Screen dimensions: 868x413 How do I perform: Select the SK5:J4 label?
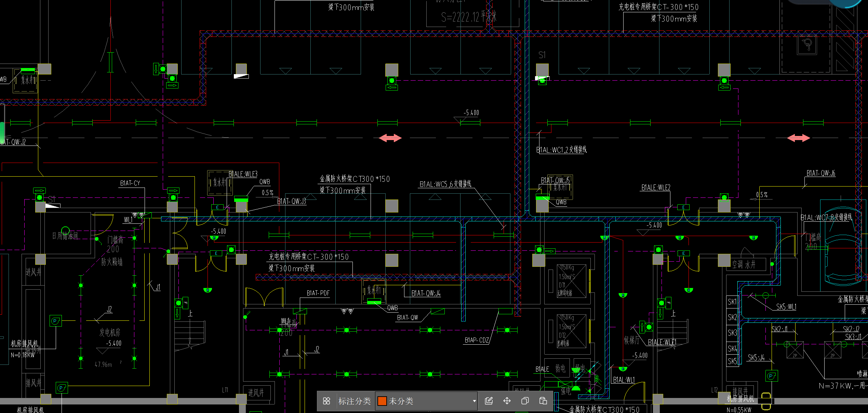click(756, 358)
